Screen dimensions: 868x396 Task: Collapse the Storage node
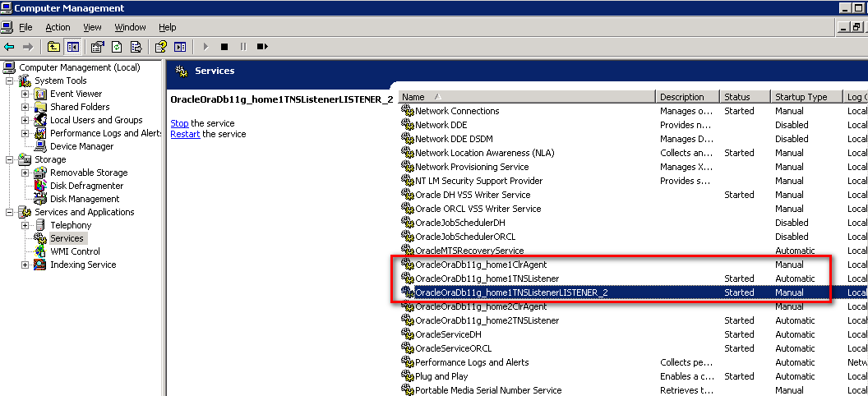coord(9,160)
